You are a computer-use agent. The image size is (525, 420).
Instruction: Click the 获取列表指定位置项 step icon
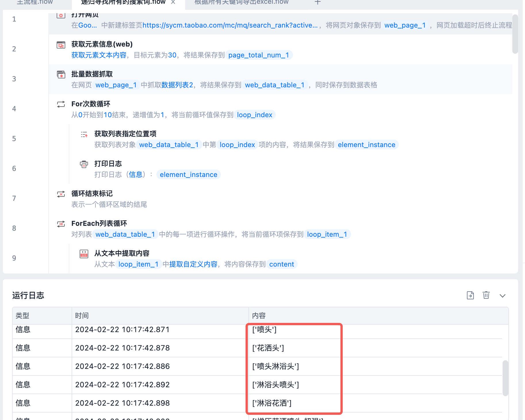pyautogui.click(x=84, y=134)
